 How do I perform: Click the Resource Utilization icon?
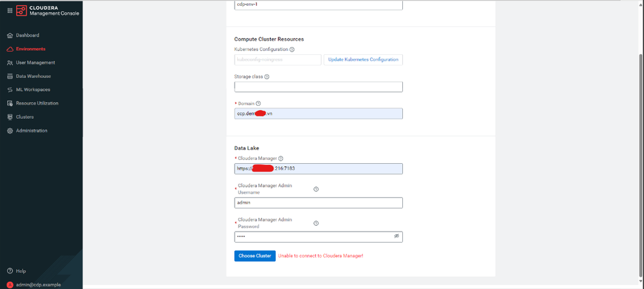click(x=10, y=104)
